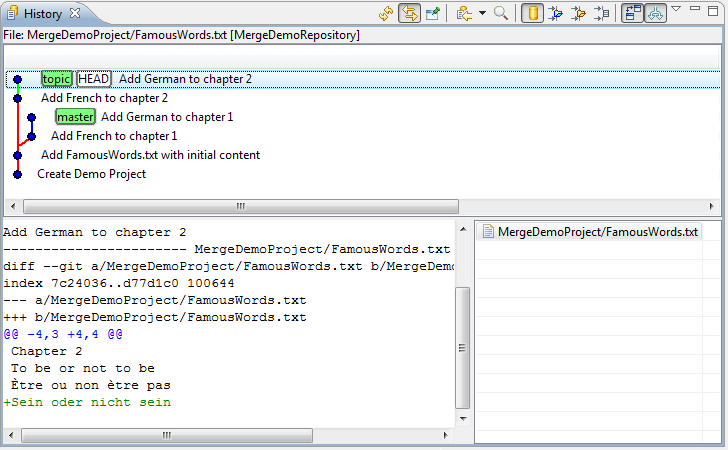Show all changes in project filter
Image resolution: width=728 pixels, height=450 pixels.
pos(555,13)
